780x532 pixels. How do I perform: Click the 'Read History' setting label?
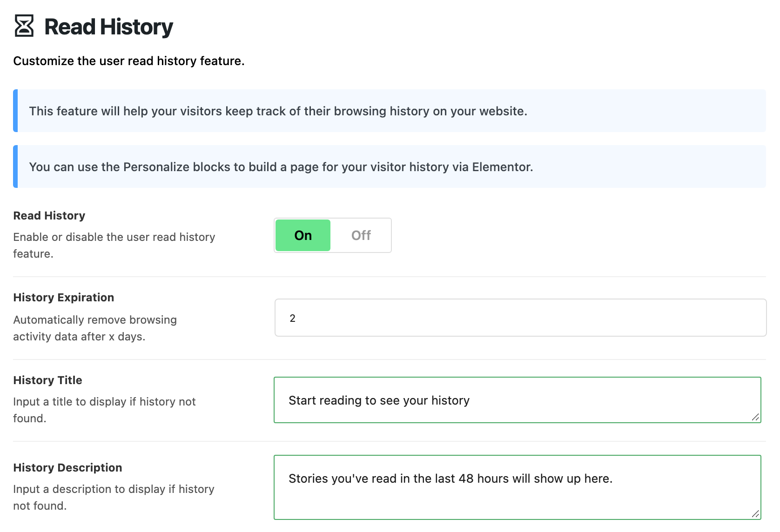(49, 216)
